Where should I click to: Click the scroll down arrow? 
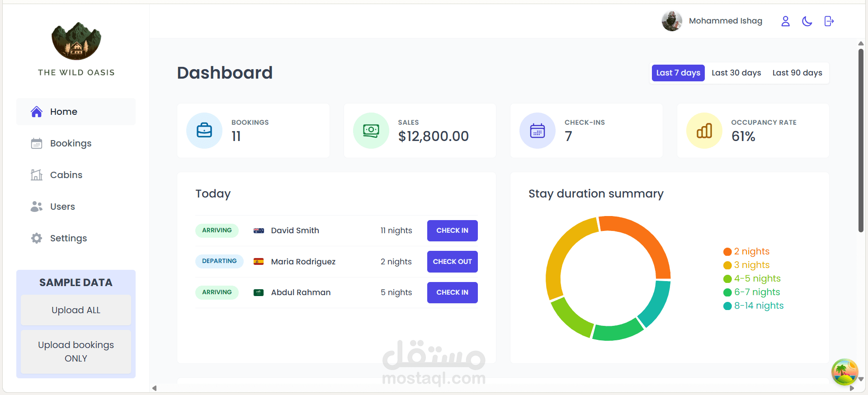861,379
